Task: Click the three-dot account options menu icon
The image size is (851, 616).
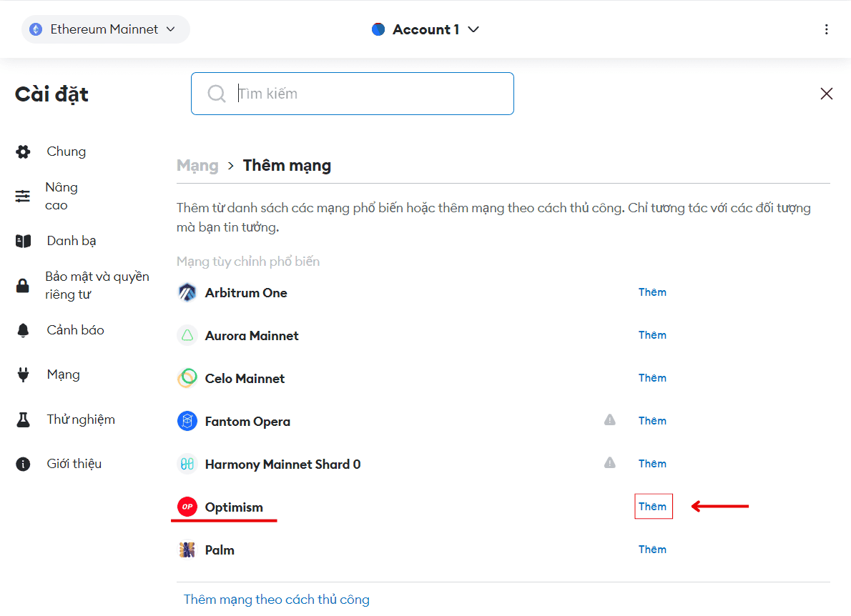Action: (826, 29)
